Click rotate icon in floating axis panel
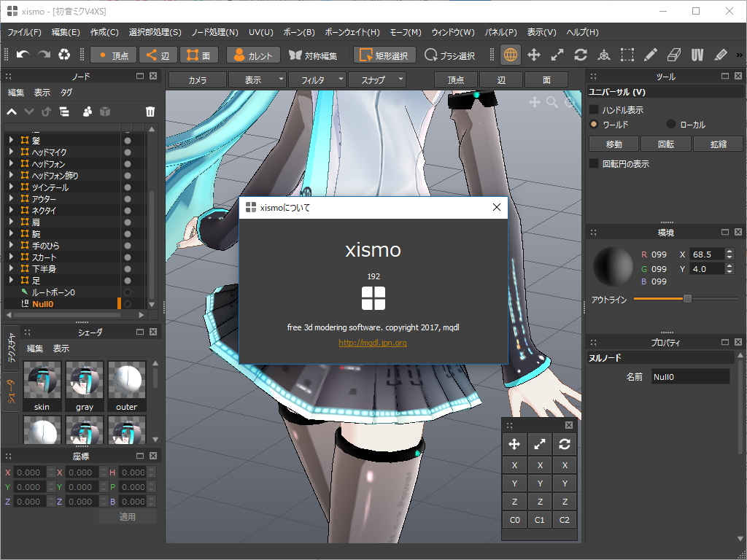This screenshot has height=560, width=747. 565,444
